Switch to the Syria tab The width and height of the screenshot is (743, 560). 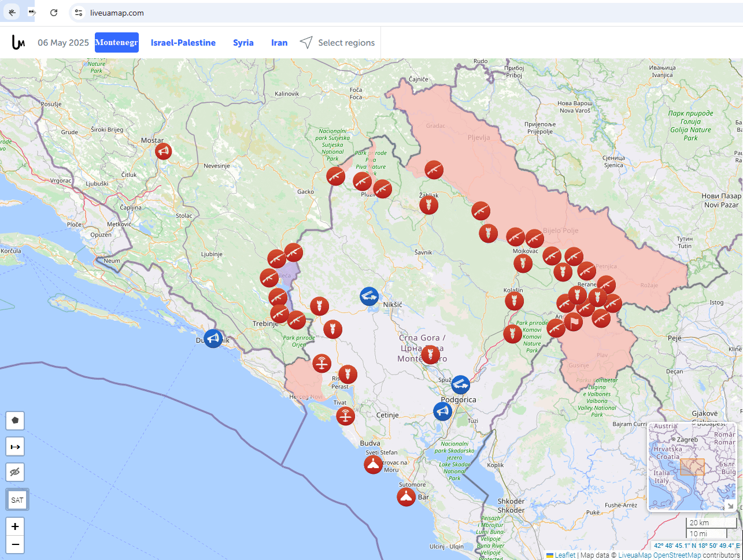tap(243, 43)
